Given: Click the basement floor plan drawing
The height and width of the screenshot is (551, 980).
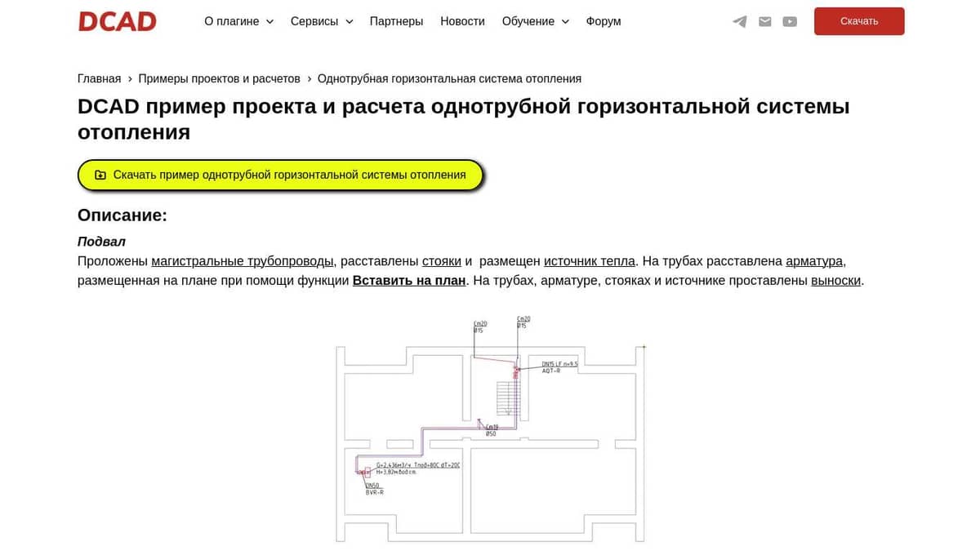Looking at the screenshot, I should 490,428.
